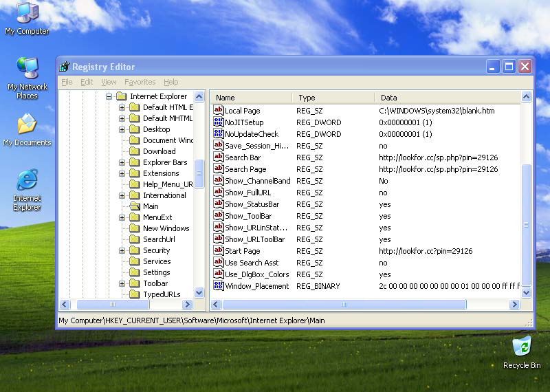Click the Window_Placement binary value icon

click(x=218, y=286)
